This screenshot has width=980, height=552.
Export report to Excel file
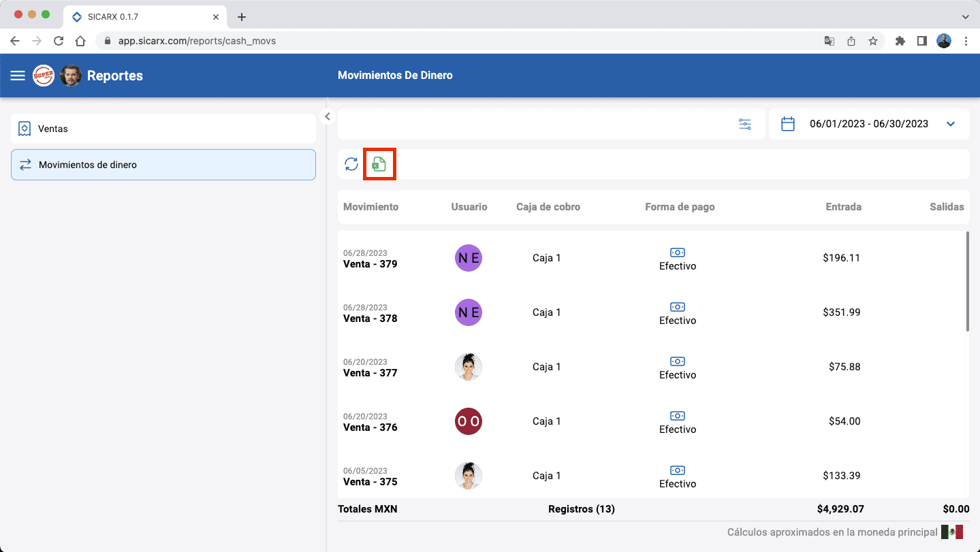(x=379, y=164)
